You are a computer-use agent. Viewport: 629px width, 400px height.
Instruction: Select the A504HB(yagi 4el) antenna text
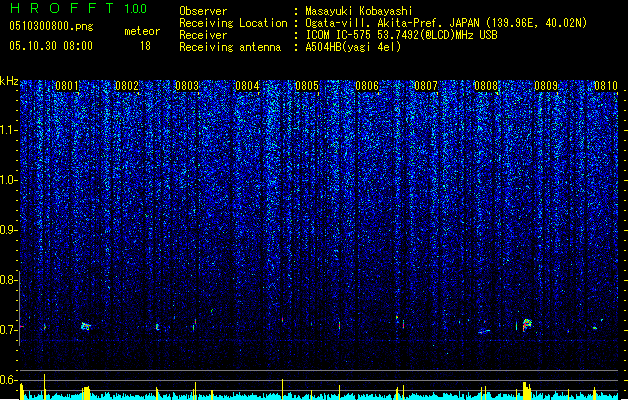coord(353,47)
